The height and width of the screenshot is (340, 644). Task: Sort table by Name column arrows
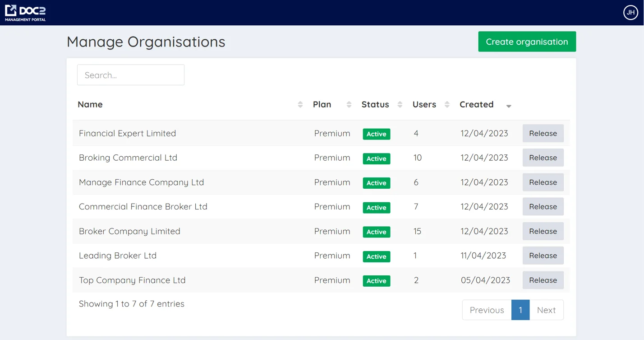300,105
